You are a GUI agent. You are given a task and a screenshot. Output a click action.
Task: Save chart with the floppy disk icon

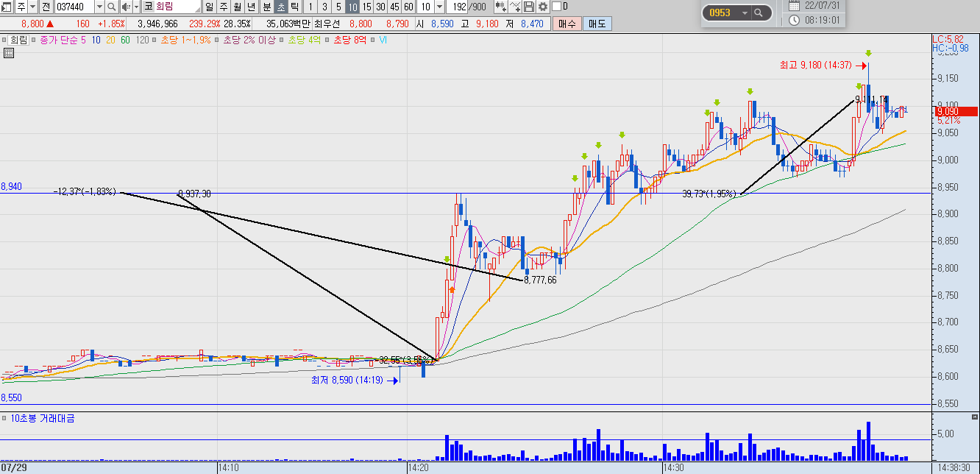pos(529,7)
